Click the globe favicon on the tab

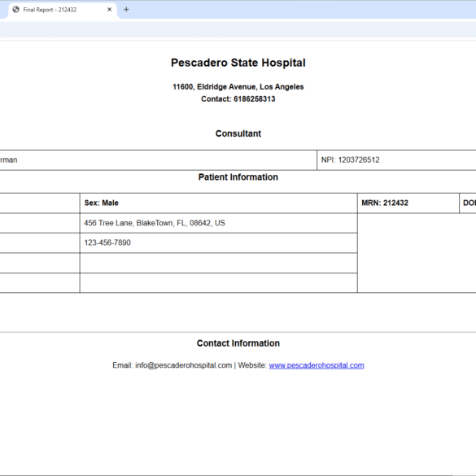pos(15,10)
